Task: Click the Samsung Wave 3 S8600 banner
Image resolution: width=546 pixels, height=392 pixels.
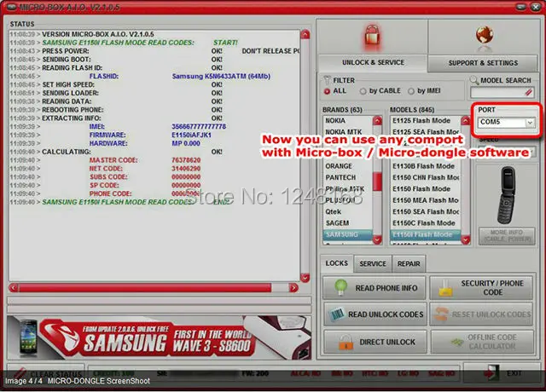Action: click(159, 337)
